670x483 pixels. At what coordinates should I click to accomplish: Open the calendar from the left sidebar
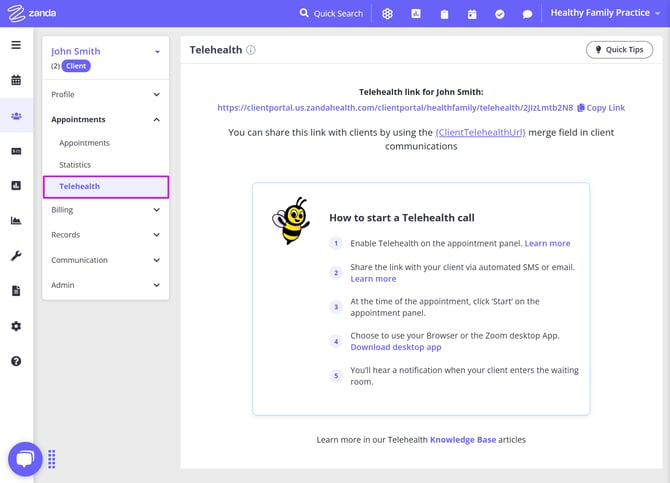[x=16, y=80]
